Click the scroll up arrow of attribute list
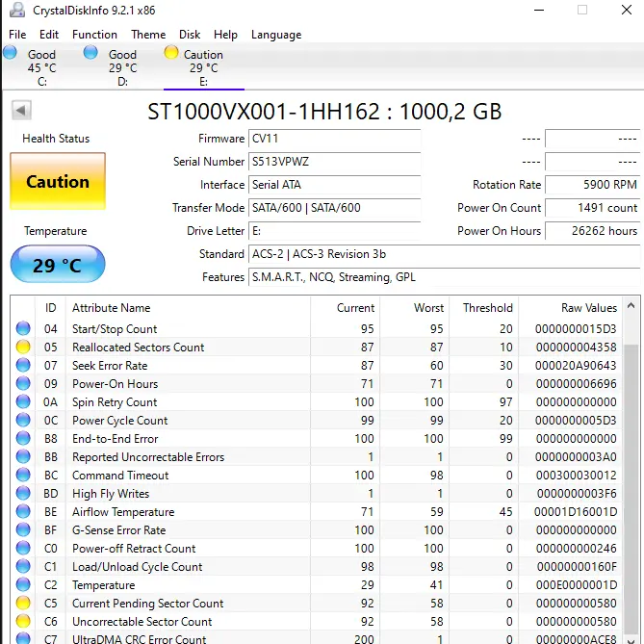This screenshot has width=644, height=644. coord(631,305)
